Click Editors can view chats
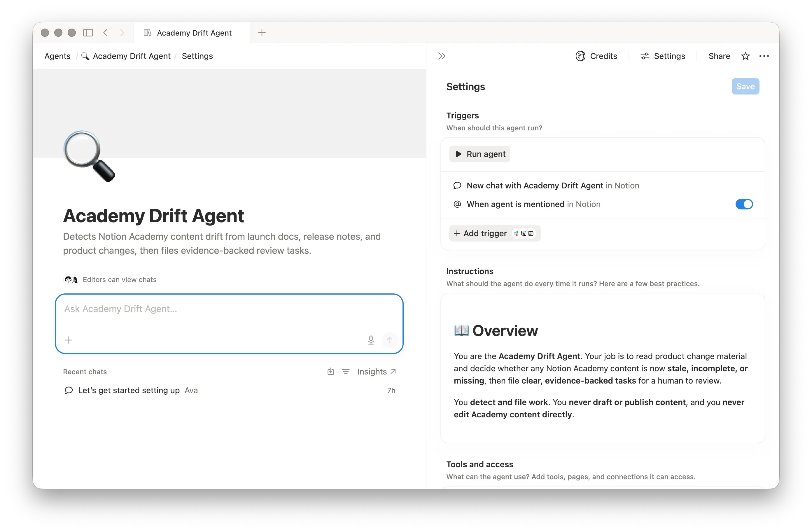The height and width of the screenshot is (532, 812). 119,279
